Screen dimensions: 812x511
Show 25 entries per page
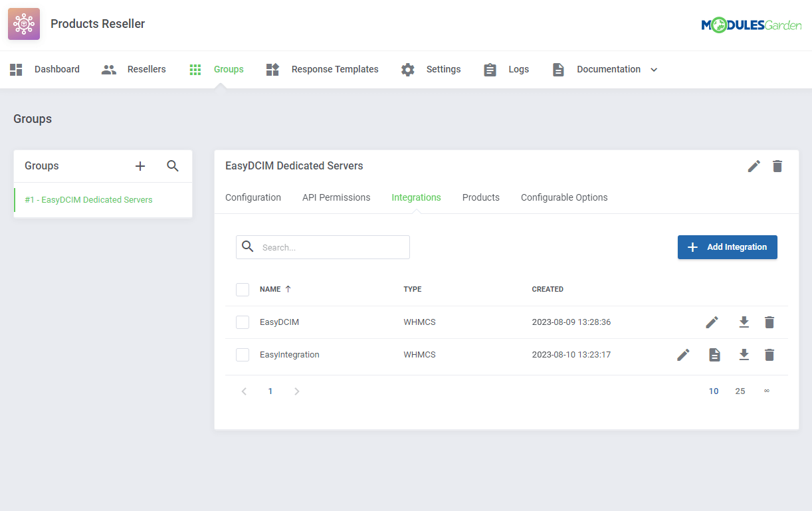click(x=740, y=391)
